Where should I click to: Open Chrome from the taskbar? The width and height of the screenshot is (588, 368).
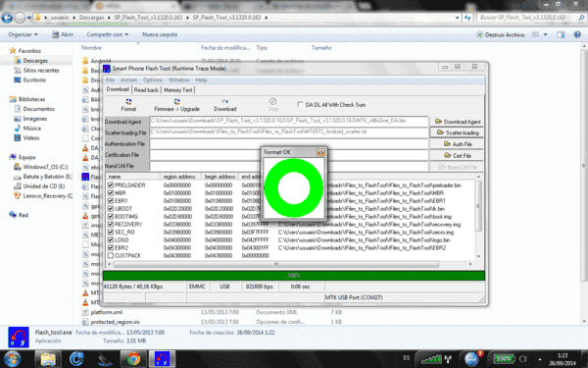133,359
